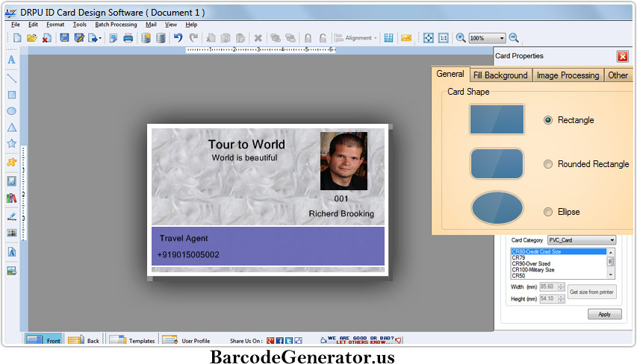This screenshot has width=637, height=364.
Task: Switch to the Back card side
Action: [84, 340]
